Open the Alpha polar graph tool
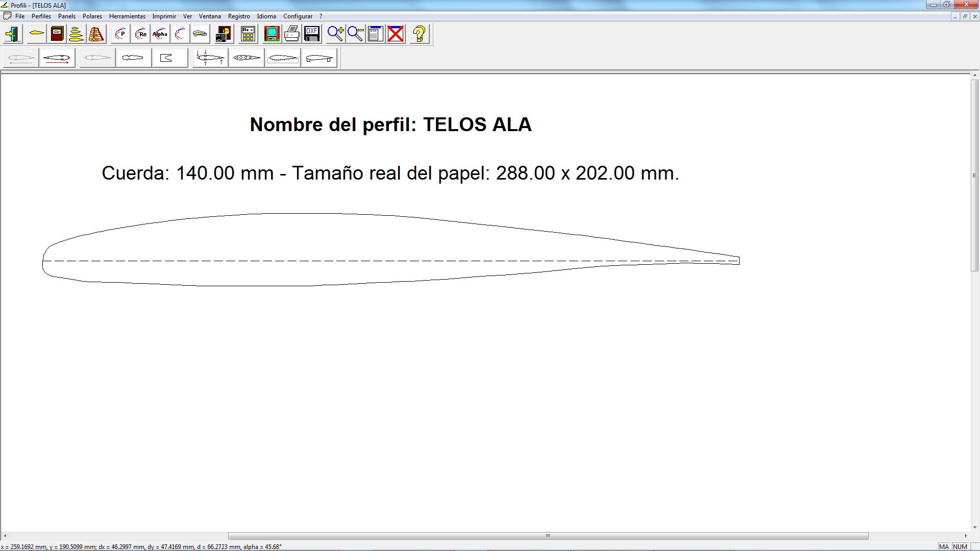Screen dimensions: 980x551 click(x=160, y=34)
